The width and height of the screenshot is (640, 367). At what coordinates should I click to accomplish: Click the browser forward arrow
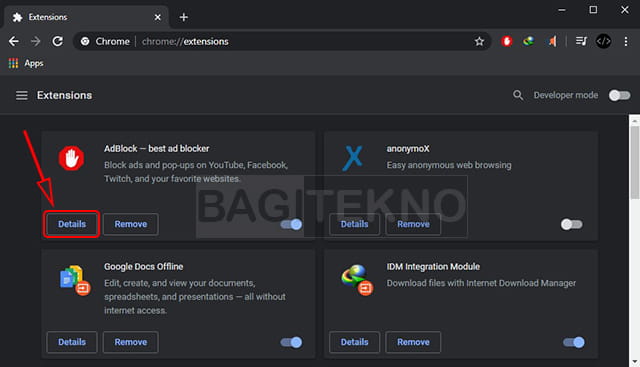[x=36, y=41]
